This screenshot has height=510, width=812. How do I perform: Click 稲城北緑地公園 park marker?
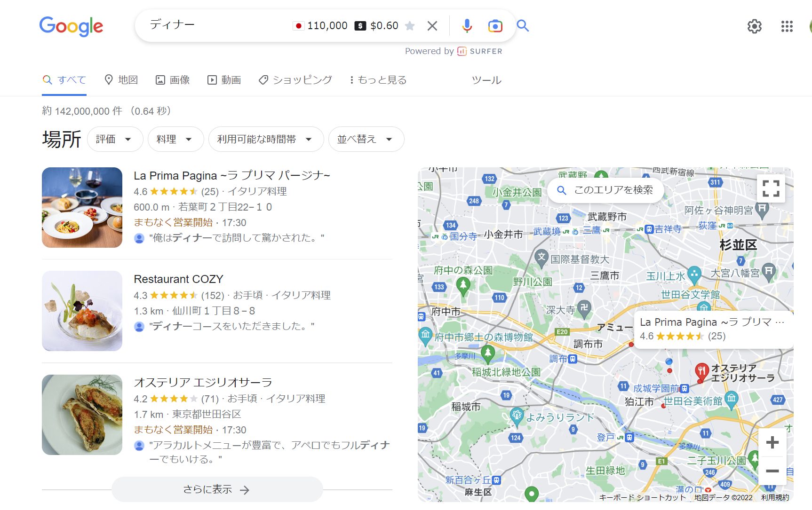(x=487, y=353)
